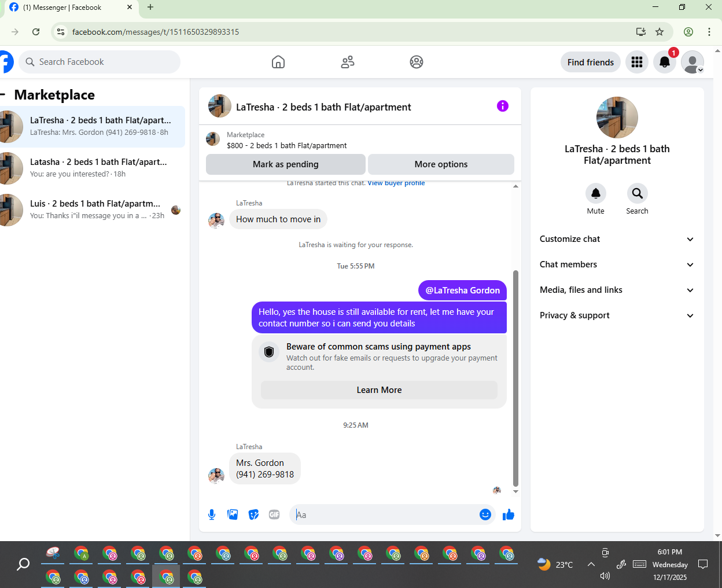Expand Privacy & support section
The height and width of the screenshot is (588, 722).
point(617,315)
